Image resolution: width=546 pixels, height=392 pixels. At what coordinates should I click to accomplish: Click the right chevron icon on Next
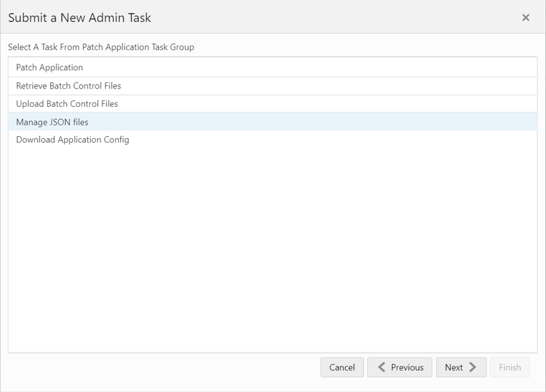coord(473,367)
